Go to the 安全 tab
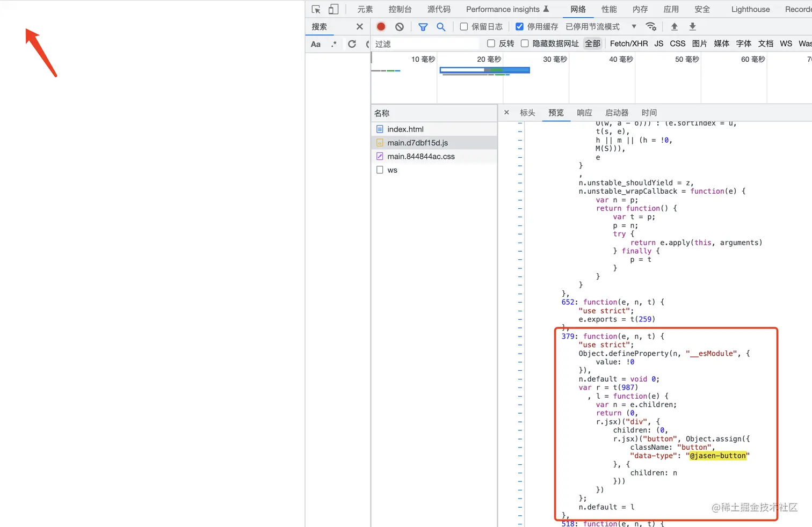This screenshot has width=812, height=527. pos(702,9)
